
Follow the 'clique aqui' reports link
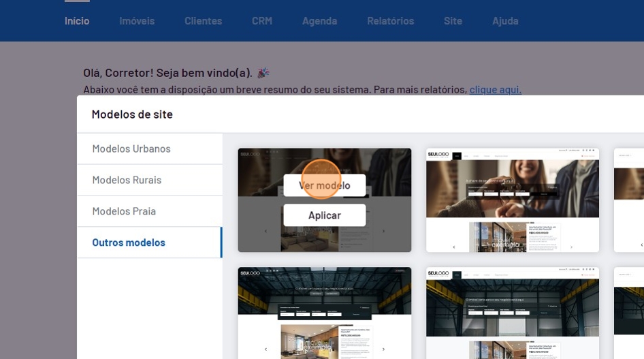495,89
